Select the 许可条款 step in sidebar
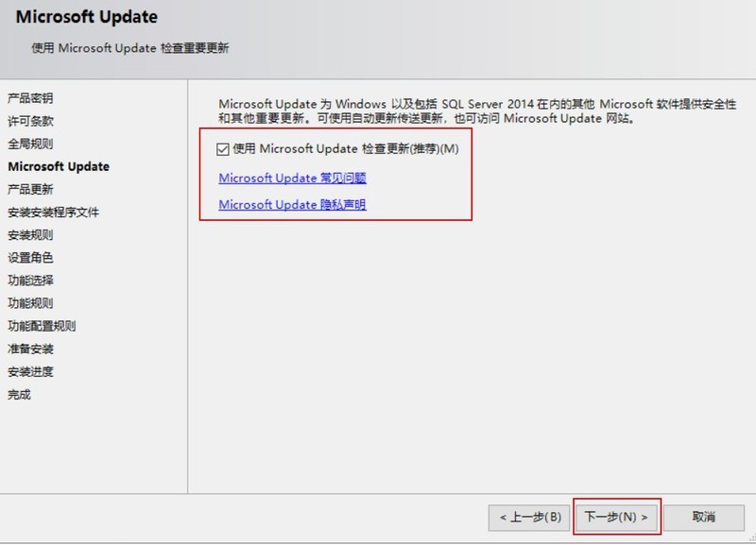The height and width of the screenshot is (545, 756). coord(30,121)
